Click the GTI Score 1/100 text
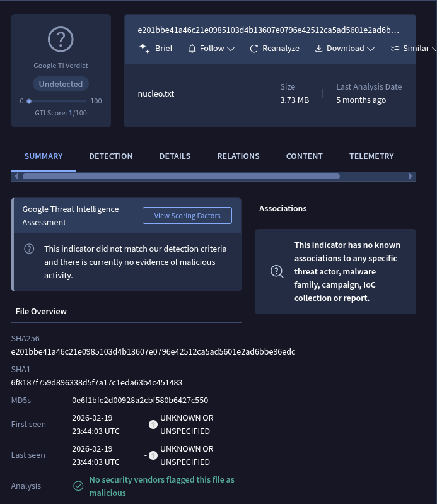Image resolution: width=437 pixels, height=504 pixels. coord(61,113)
